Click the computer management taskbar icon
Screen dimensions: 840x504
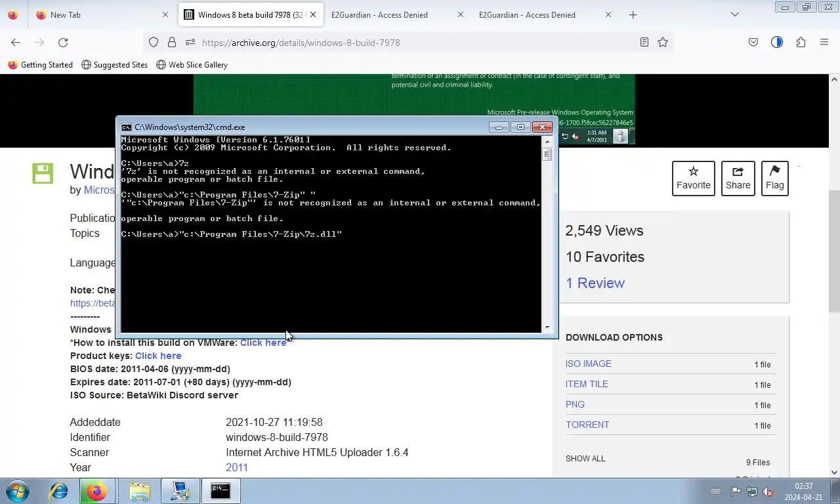pyautogui.click(x=180, y=491)
